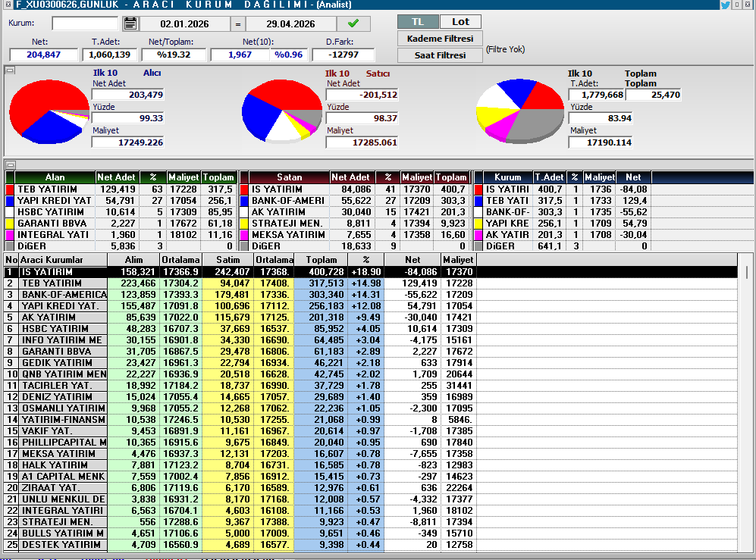
Task: Select the TACIRLER YAT. row
Action: (x=370, y=386)
